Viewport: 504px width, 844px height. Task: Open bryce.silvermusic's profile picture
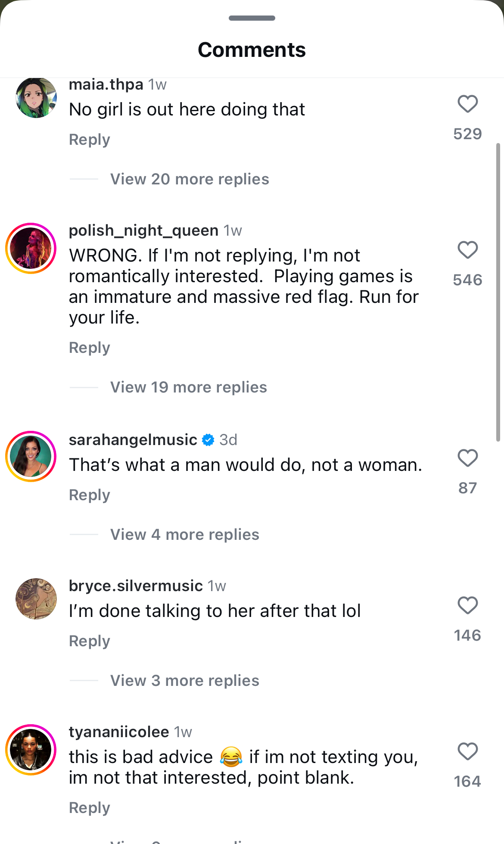click(36, 599)
